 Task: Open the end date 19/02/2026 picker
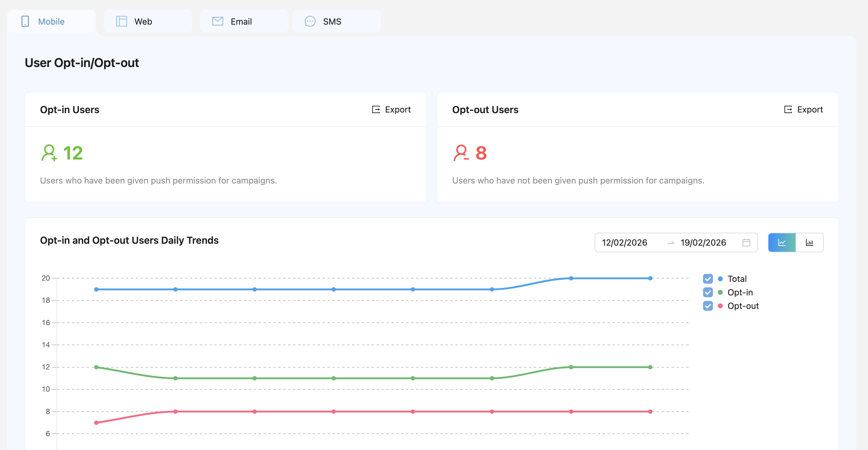[x=703, y=243]
